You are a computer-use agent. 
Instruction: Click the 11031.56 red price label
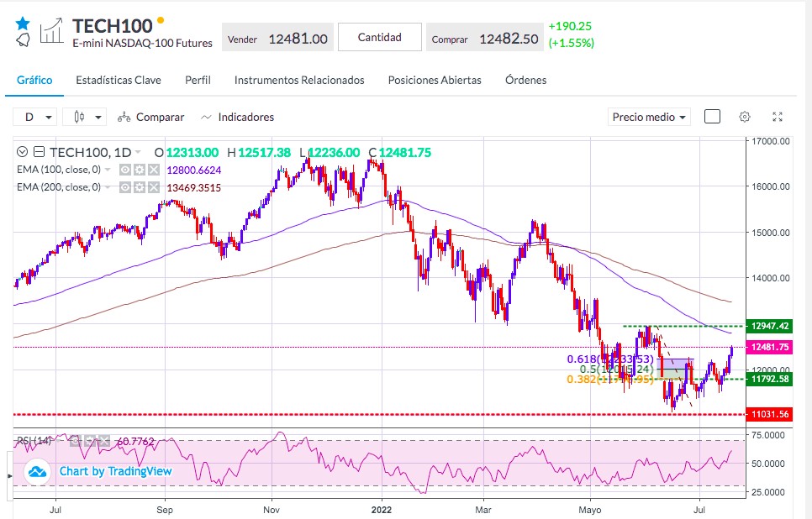pyautogui.click(x=769, y=415)
